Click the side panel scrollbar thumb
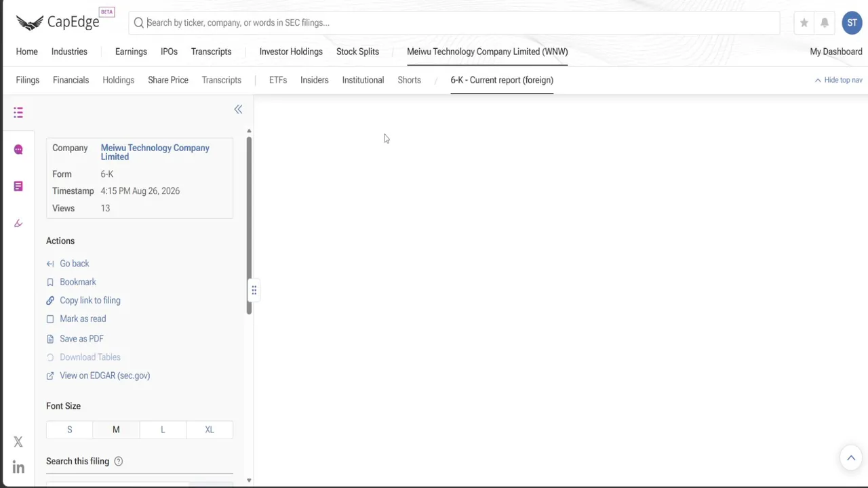 click(249, 226)
